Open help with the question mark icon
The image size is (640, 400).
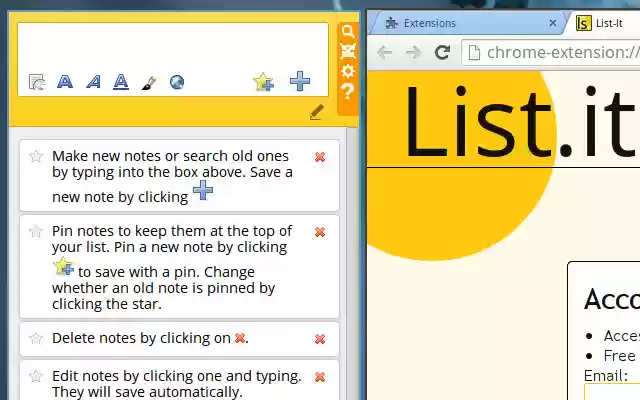tap(348, 91)
